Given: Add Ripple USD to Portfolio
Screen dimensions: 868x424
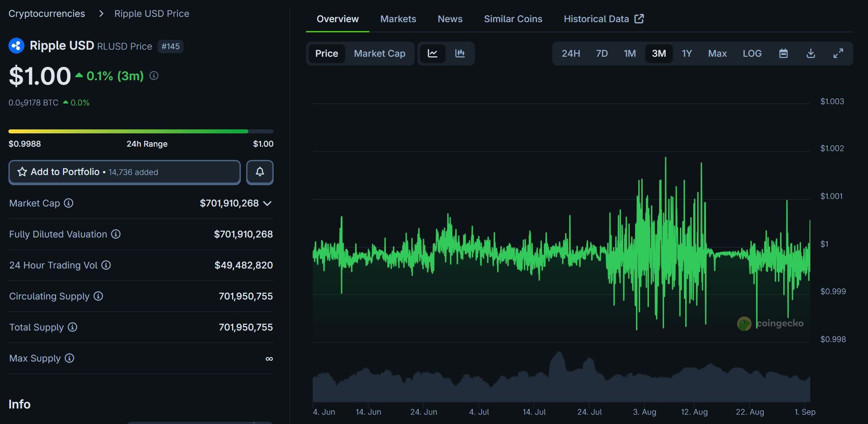Looking at the screenshot, I should click(x=125, y=172).
